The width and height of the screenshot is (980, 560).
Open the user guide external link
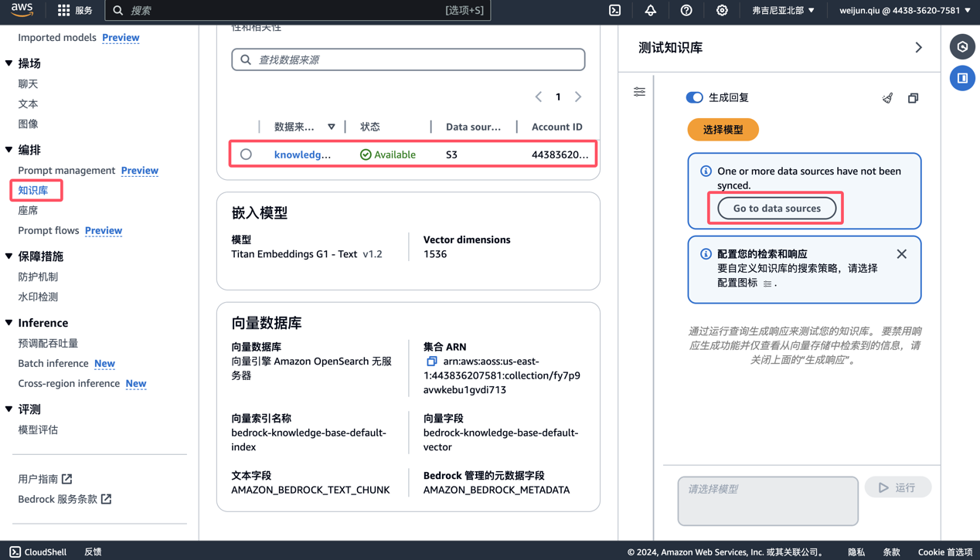coord(45,479)
